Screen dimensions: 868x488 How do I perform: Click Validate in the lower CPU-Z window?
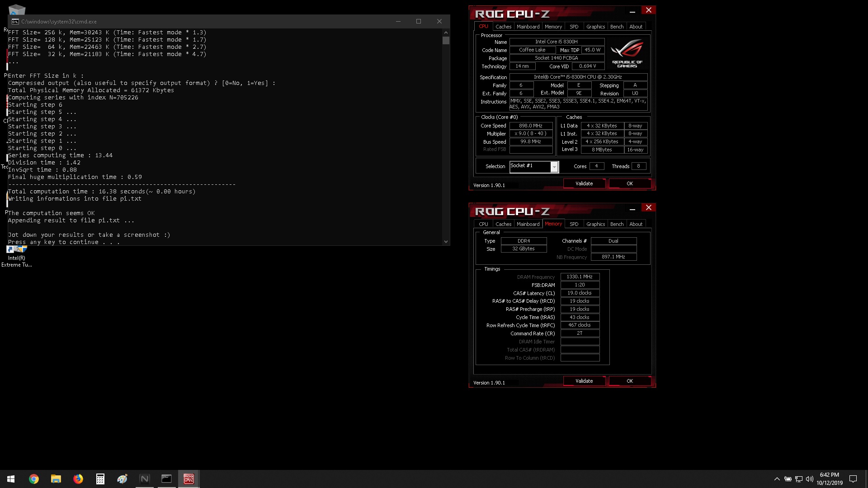(584, 381)
